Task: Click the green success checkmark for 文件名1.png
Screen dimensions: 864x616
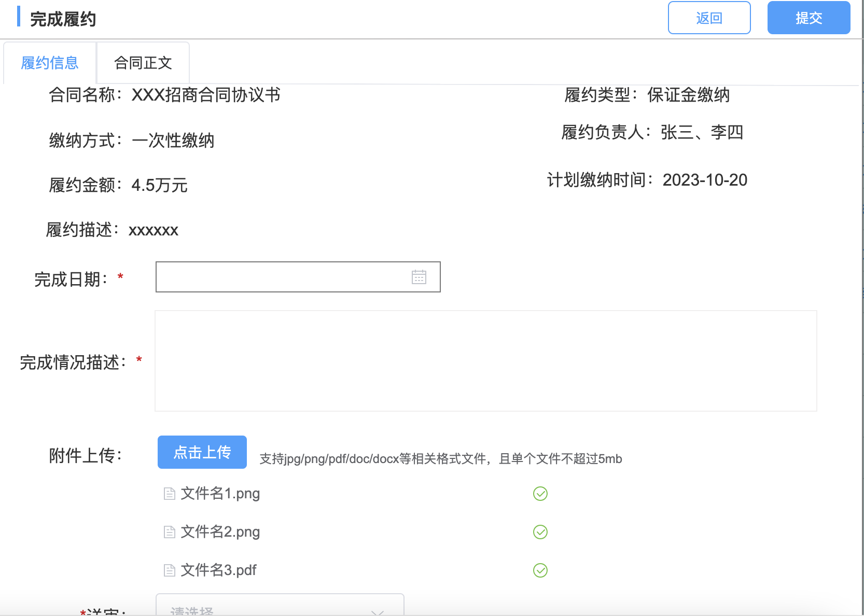Action: 540,494
